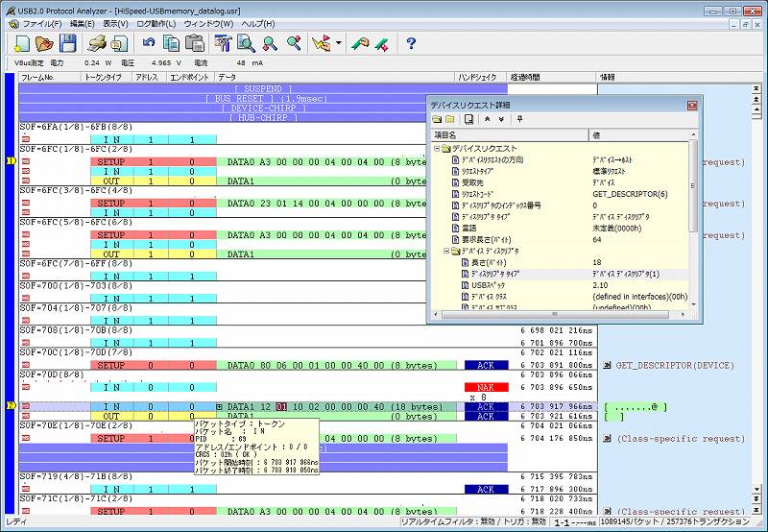
Task: Click yellow marker 2 in left margin
Action: [11, 405]
